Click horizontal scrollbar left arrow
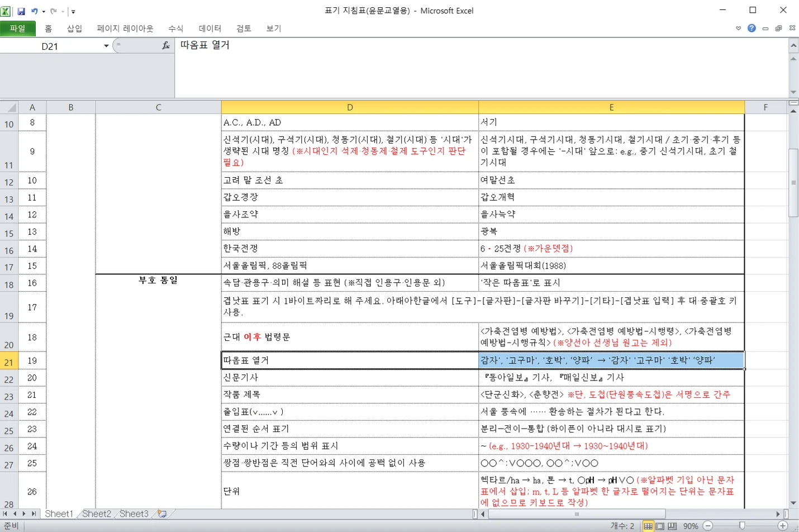 pos(483,514)
